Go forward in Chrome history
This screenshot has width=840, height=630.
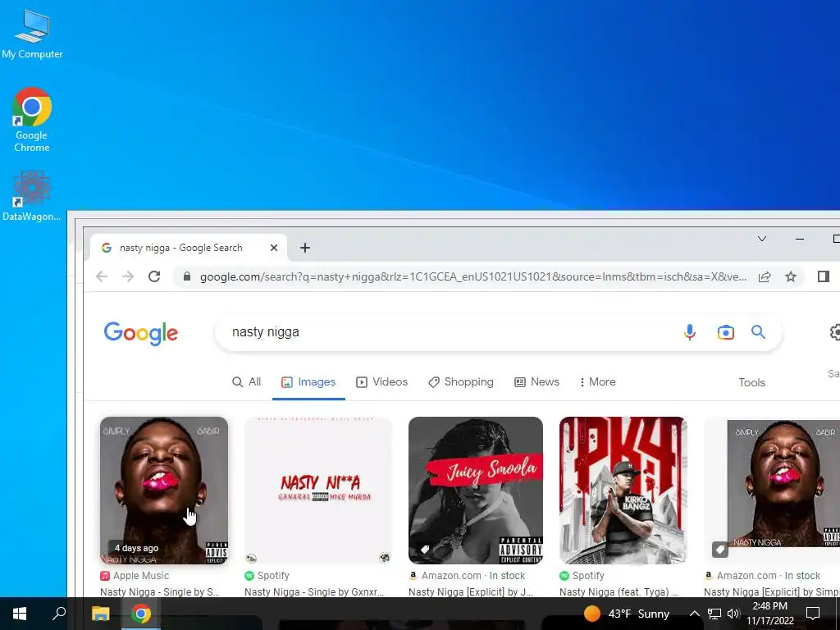click(x=127, y=276)
